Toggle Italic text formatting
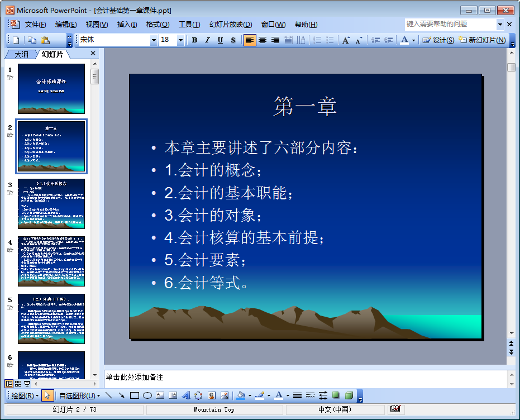Screen dimensions: 520x420 [x=207, y=40]
